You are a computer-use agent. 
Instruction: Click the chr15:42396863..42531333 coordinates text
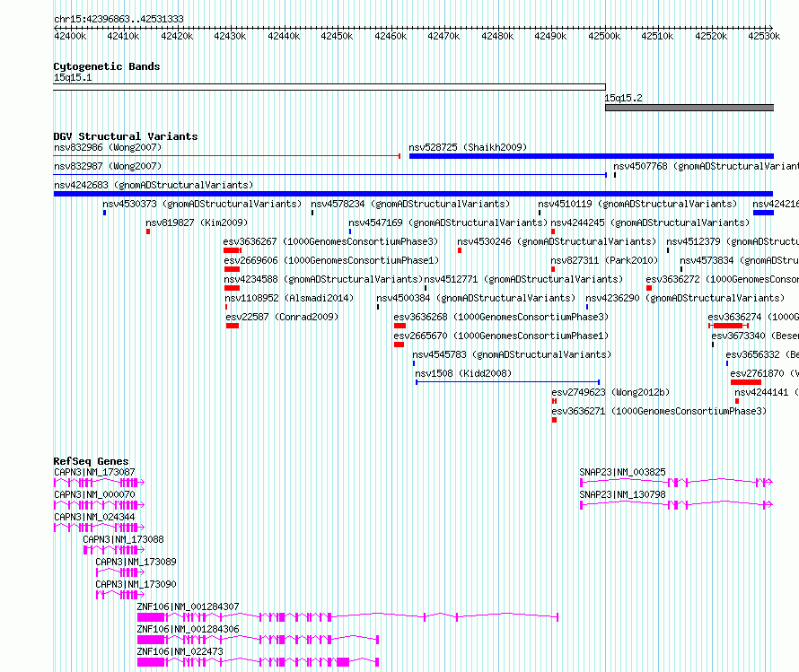[x=119, y=20]
